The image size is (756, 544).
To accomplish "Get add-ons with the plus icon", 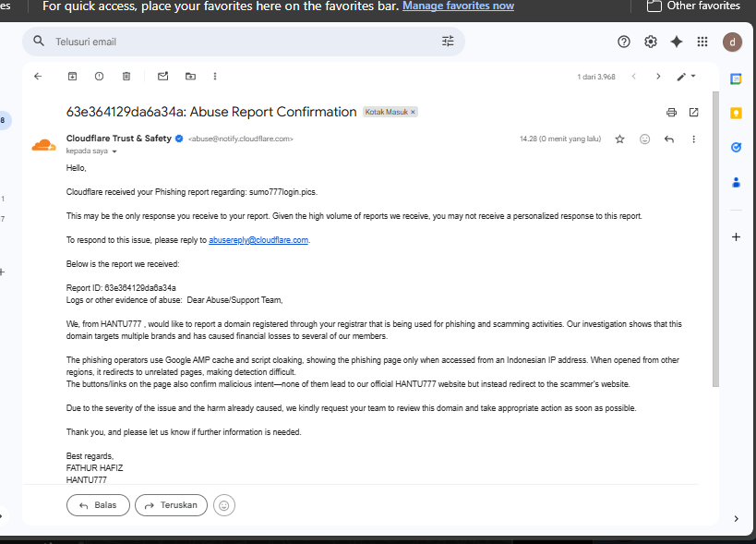I will (736, 236).
